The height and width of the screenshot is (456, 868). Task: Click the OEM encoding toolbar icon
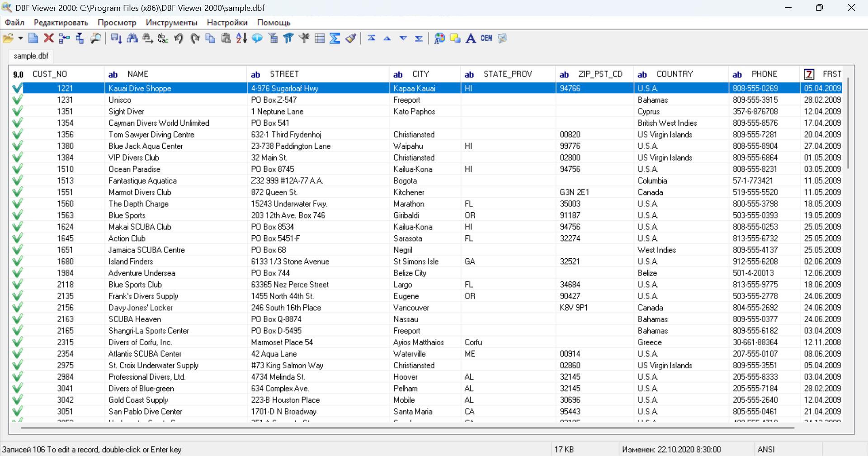[486, 38]
